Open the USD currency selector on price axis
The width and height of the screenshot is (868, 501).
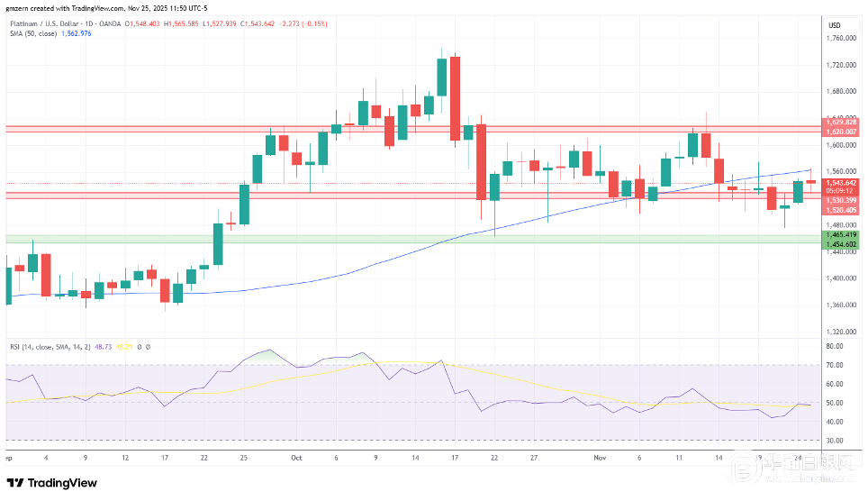click(x=834, y=24)
